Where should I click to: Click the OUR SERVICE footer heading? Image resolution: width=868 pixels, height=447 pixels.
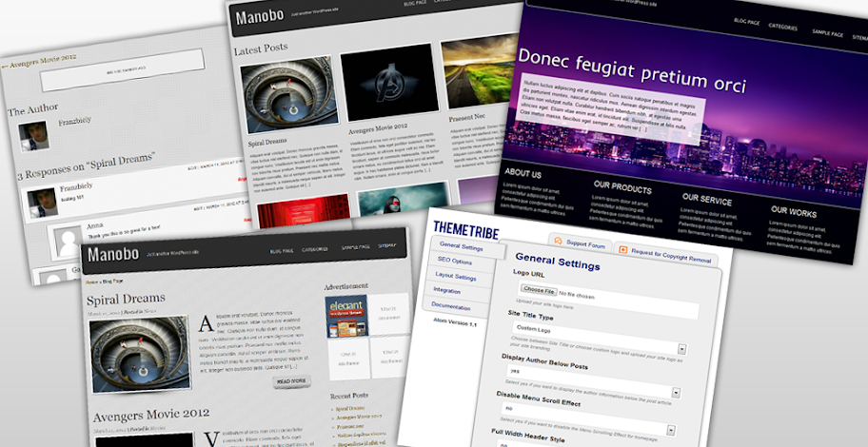(x=707, y=198)
